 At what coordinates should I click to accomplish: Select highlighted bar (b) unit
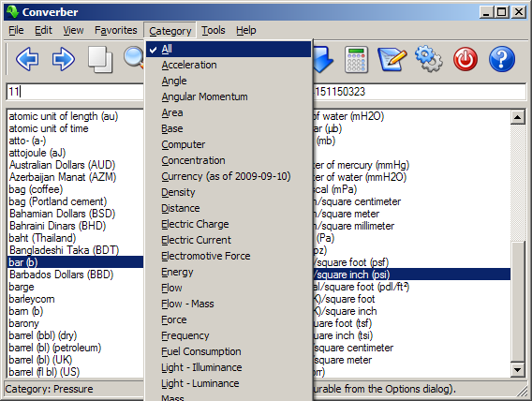pyautogui.click(x=75, y=262)
